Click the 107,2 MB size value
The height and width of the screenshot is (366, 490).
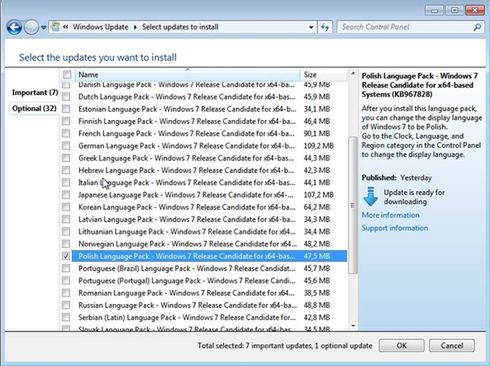click(318, 195)
